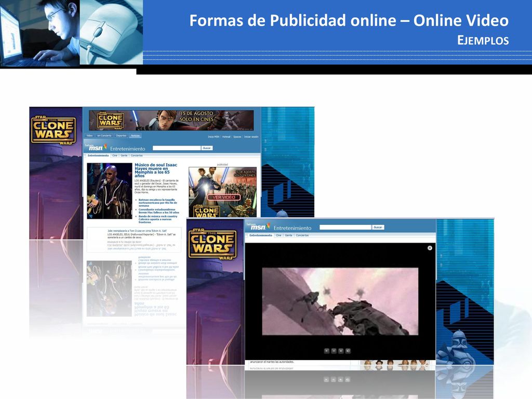Open the Calexico banda de música link
Image resolution: width=532 pixels, height=399 pixels.
[158, 219]
